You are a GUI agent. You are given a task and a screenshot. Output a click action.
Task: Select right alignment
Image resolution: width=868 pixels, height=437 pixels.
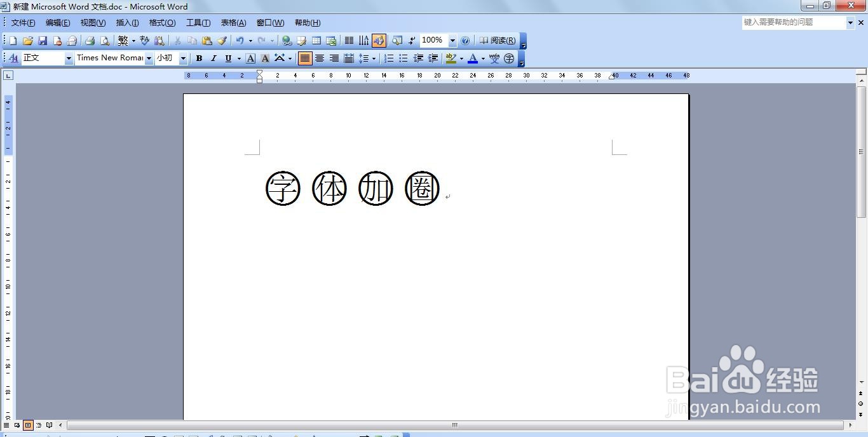point(334,58)
